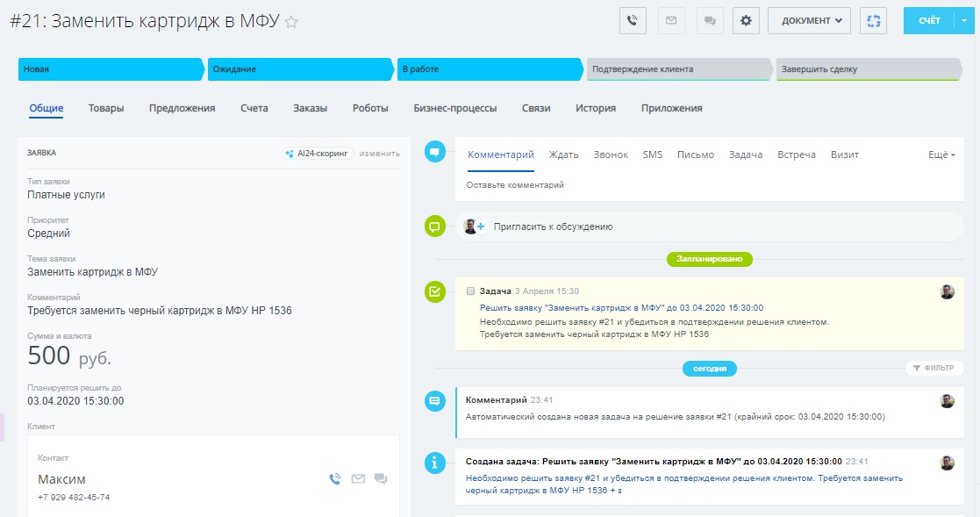The image size is (980, 517).
Task: Click the email envelope icon in top toolbar
Action: click(671, 20)
